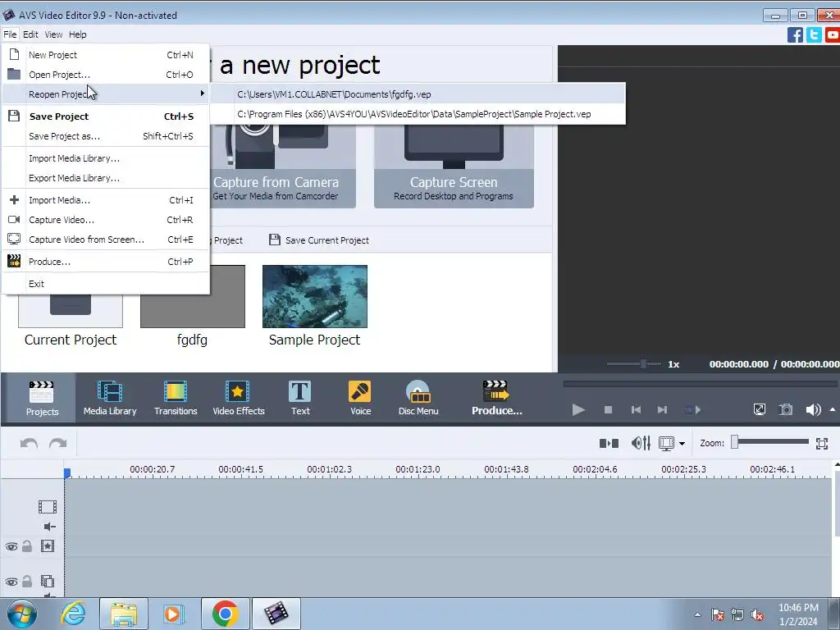Open the audio mixer icon above the timeline
The width and height of the screenshot is (840, 630).
pyautogui.click(x=641, y=443)
